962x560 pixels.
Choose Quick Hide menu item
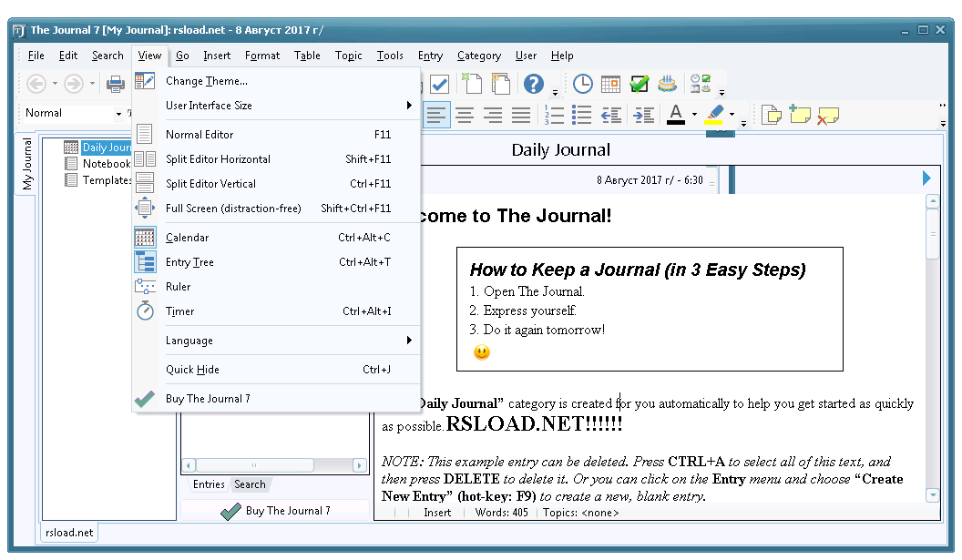(x=276, y=370)
